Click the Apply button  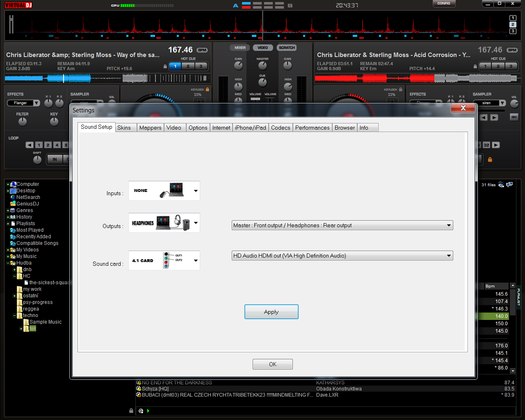click(271, 312)
